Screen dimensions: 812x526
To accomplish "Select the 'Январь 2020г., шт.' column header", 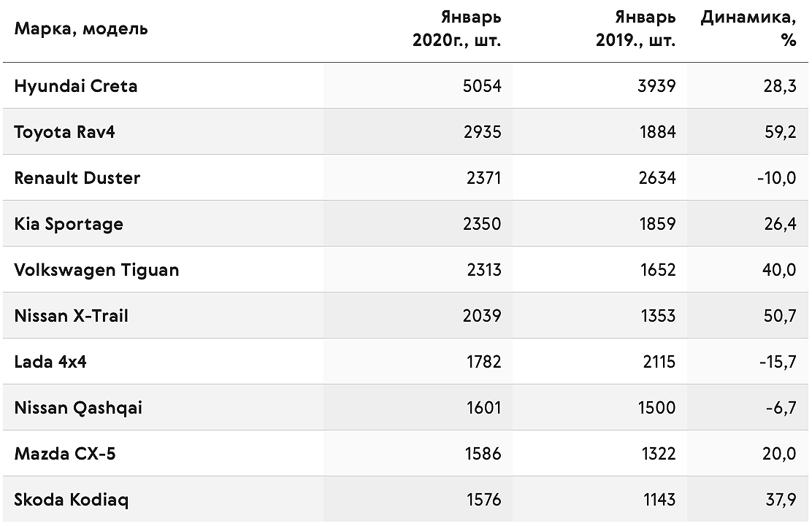I will [457, 28].
